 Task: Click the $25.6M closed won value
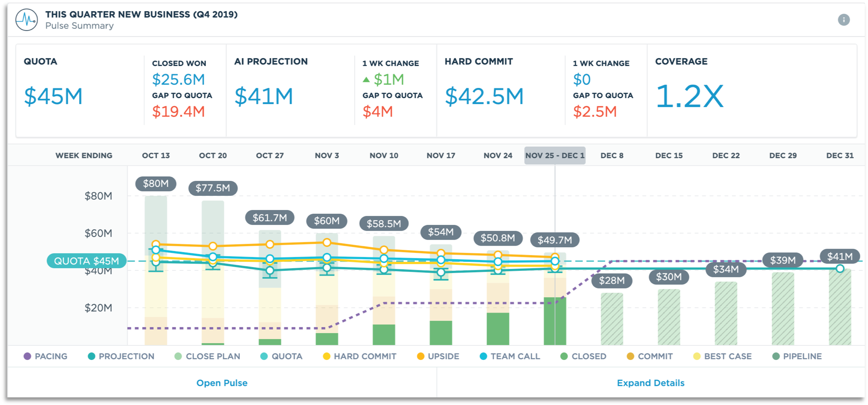coord(178,79)
